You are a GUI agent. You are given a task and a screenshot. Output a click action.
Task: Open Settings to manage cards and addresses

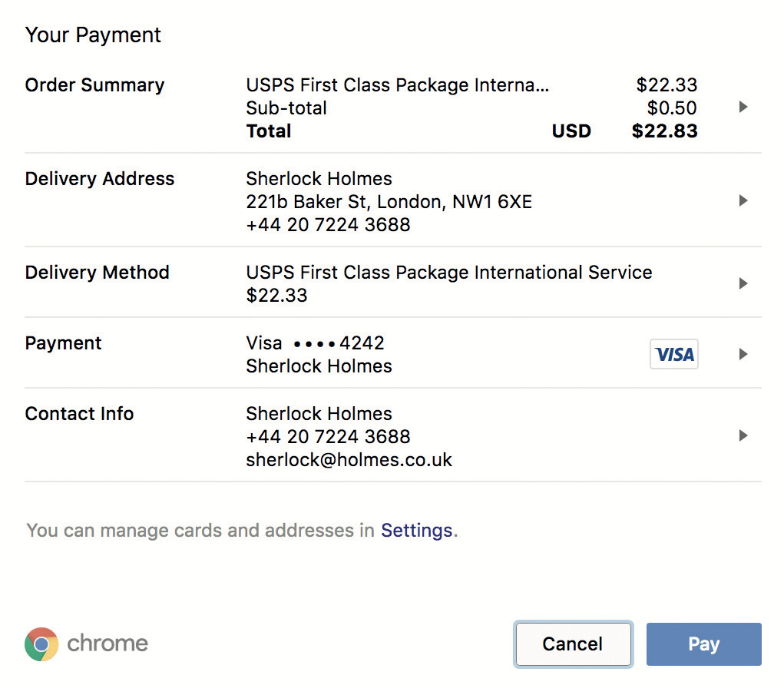click(x=416, y=531)
